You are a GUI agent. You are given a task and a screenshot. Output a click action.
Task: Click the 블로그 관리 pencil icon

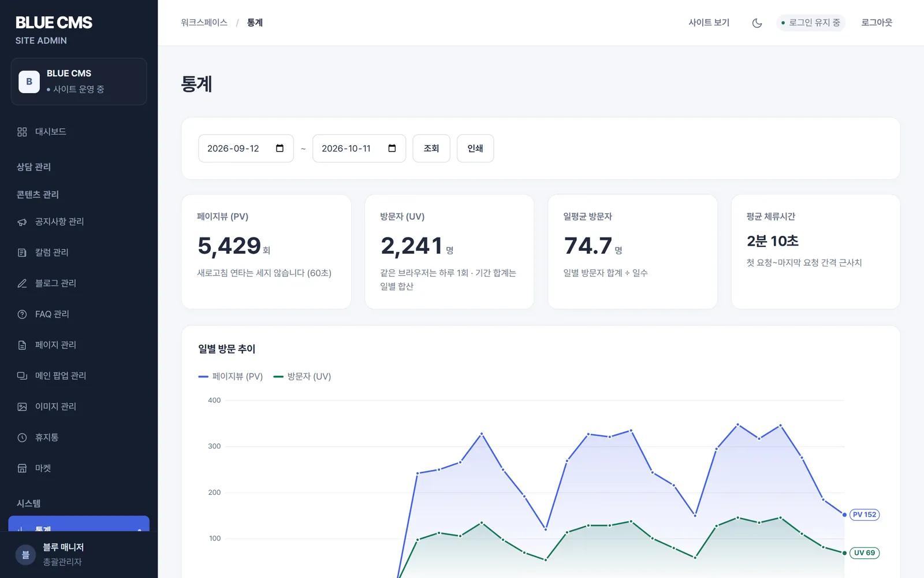[x=22, y=283]
